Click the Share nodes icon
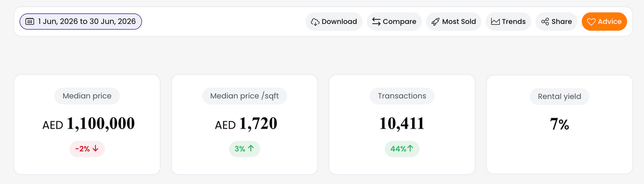The image size is (644, 184). tap(545, 22)
